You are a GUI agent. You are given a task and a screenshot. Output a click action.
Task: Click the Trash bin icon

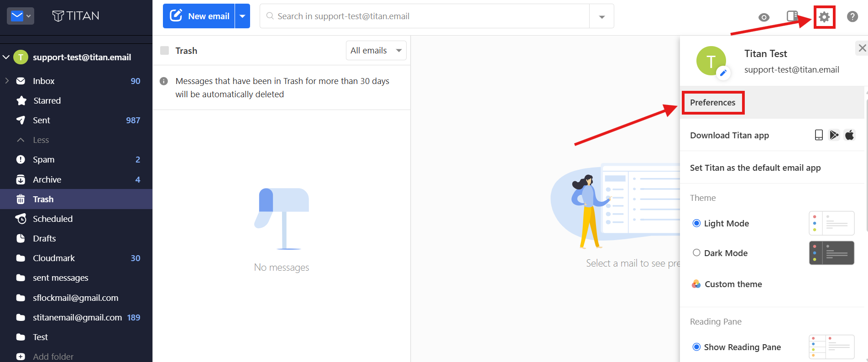coord(21,199)
